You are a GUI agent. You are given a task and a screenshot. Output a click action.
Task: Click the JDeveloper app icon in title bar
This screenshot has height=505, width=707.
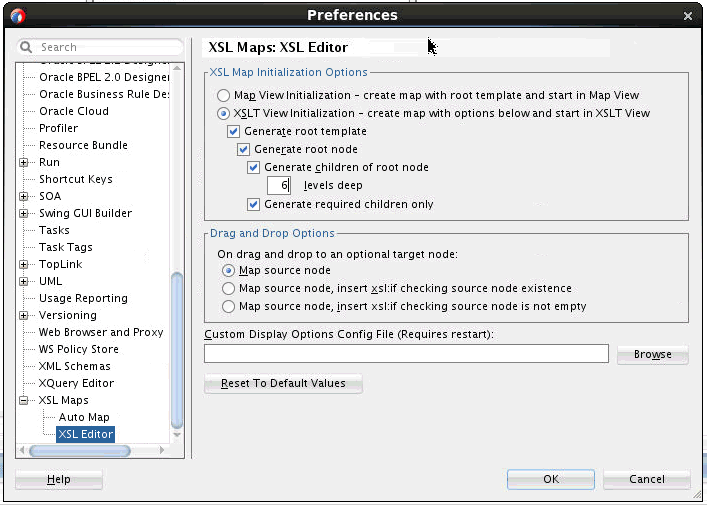coord(18,16)
